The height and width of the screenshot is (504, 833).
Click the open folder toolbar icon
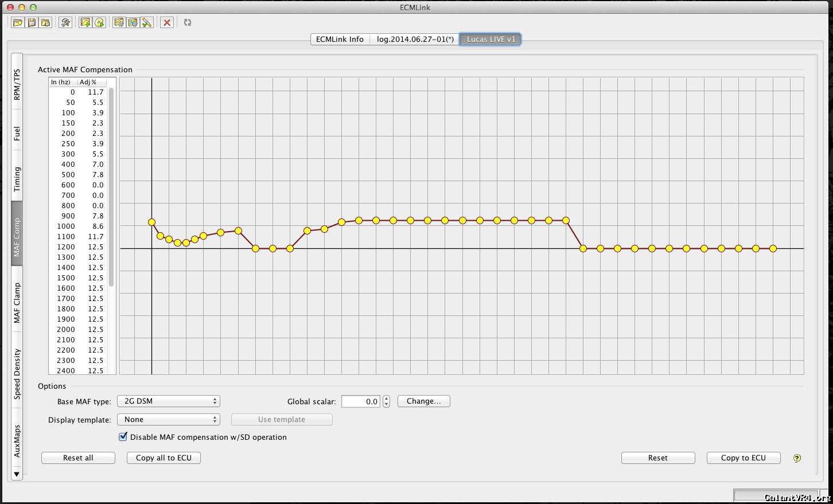click(18, 22)
